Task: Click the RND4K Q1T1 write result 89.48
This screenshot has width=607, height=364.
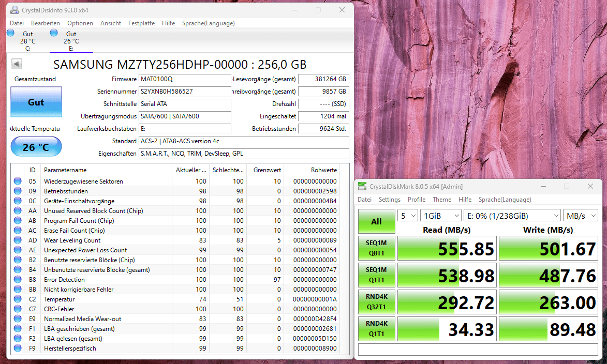Action: point(548,329)
